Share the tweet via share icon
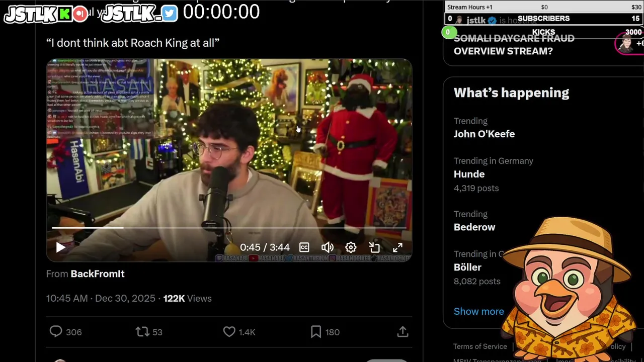This screenshot has height=362, width=644. pos(403,332)
